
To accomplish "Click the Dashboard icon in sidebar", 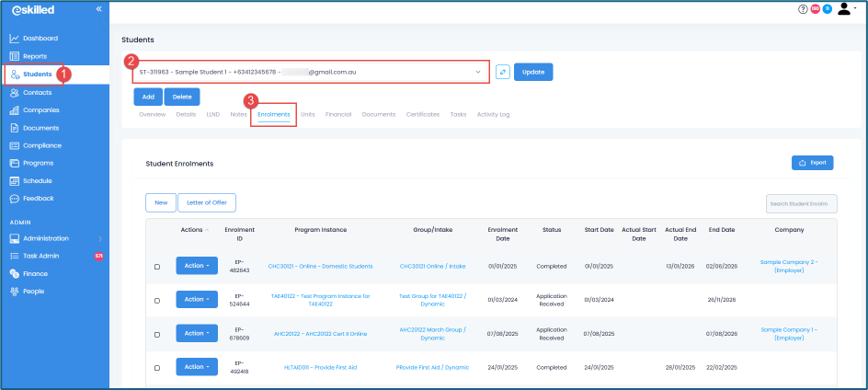I will 15,39.
